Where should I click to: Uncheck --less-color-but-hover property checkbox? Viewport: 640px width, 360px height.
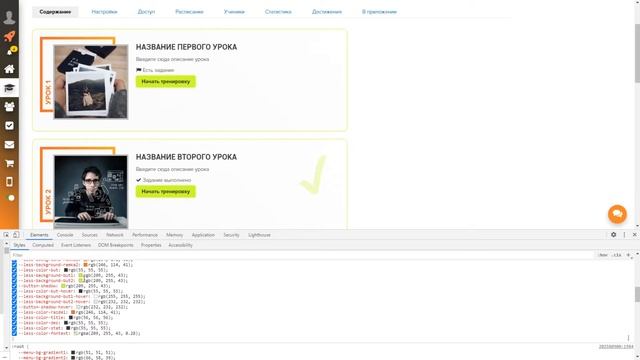[x=14, y=291]
